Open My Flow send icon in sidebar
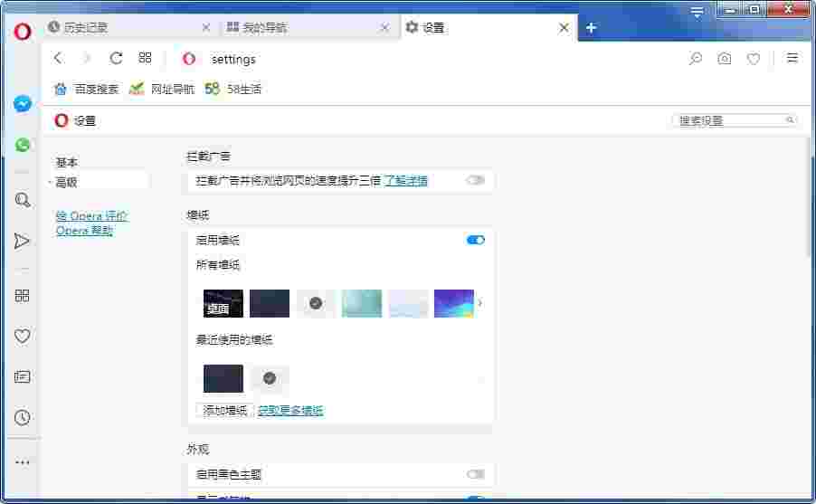Image resolution: width=816 pixels, height=504 pixels. [x=22, y=241]
